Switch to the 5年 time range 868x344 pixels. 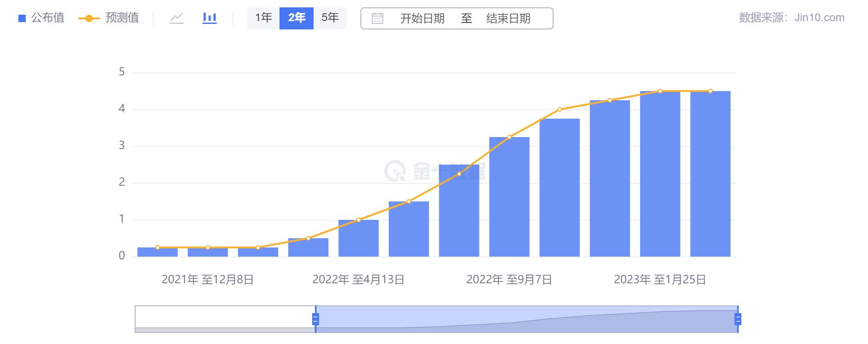tap(330, 18)
